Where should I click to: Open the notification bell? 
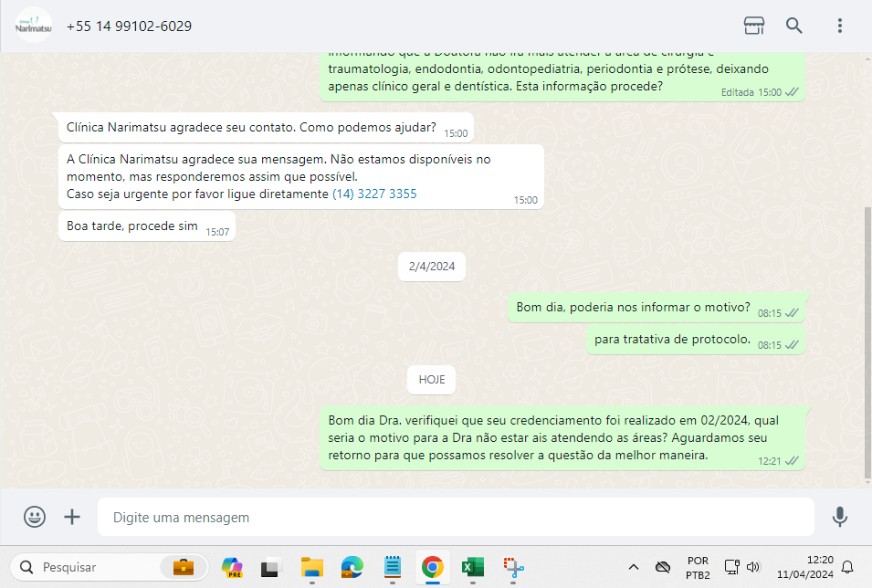click(x=847, y=567)
